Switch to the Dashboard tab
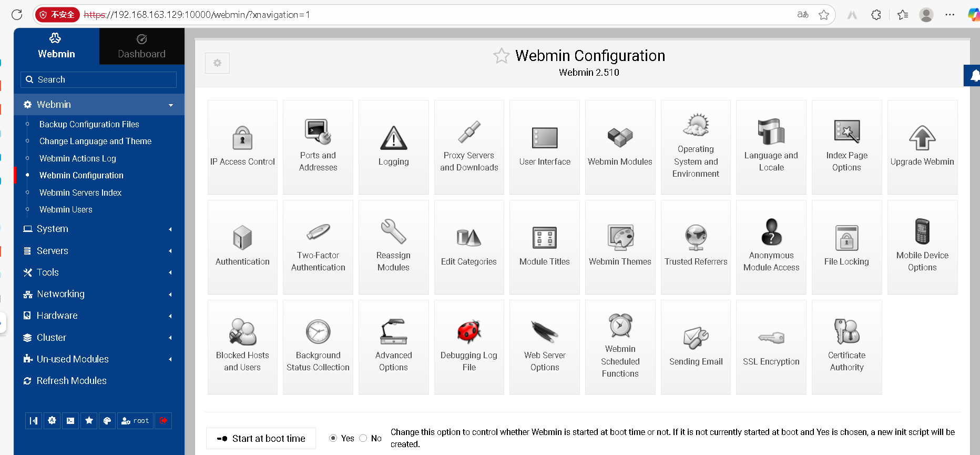The width and height of the screenshot is (980, 455). pyautogui.click(x=141, y=46)
